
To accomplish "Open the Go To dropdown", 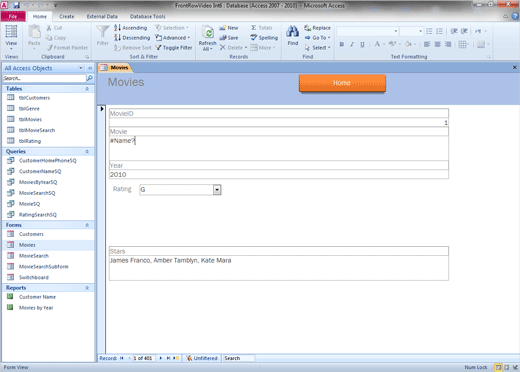I will point(317,38).
